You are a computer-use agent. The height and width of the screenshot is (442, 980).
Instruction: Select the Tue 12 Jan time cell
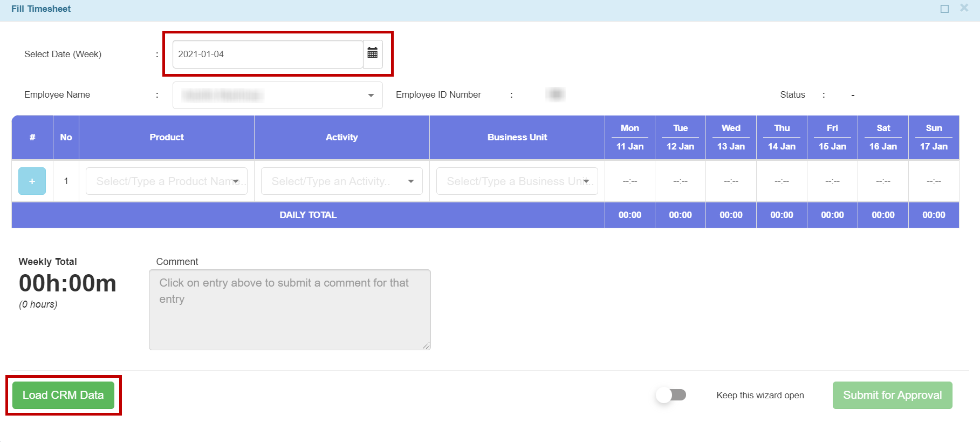(680, 181)
